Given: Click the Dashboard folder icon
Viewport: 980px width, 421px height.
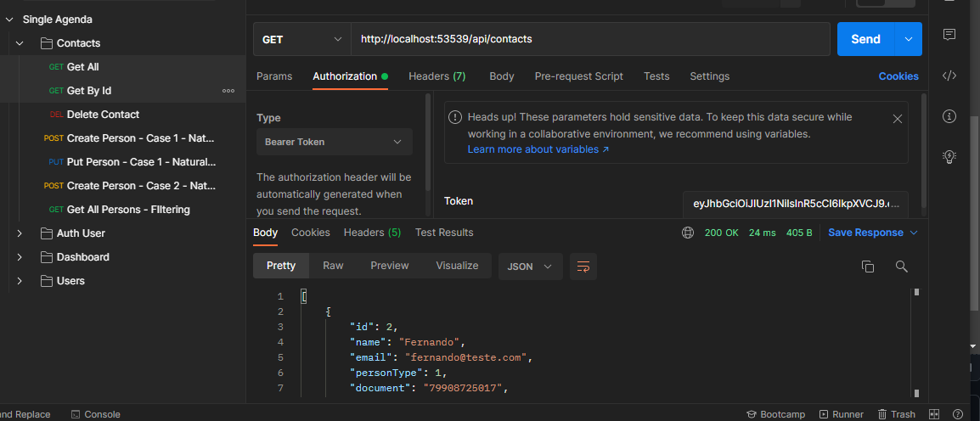Looking at the screenshot, I should coord(46,256).
